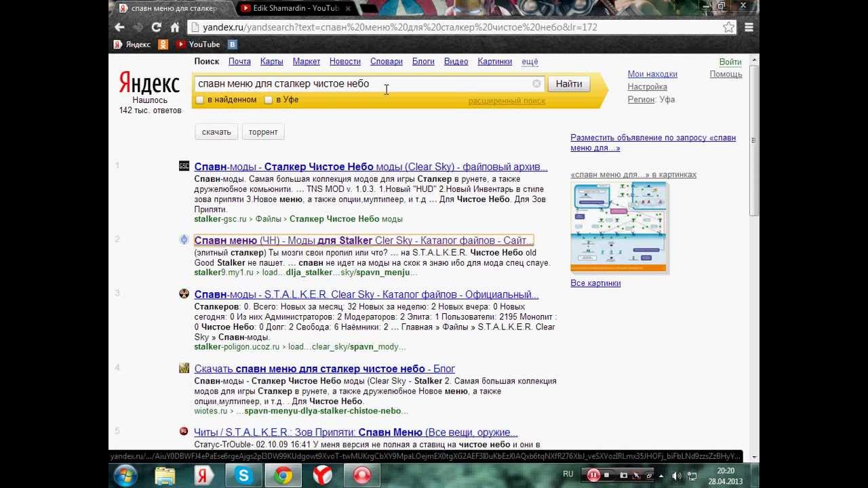The height and width of the screenshot is (488, 868).
Task: Open the Odnoklassniki orange bookmark icon
Action: tap(163, 44)
